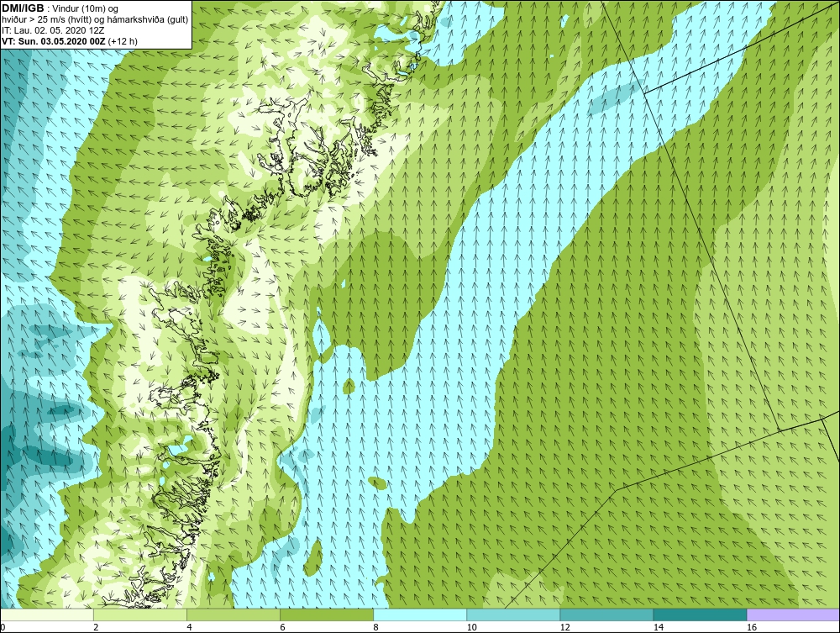
Task: Click the legend label '2'
Action: point(96,627)
